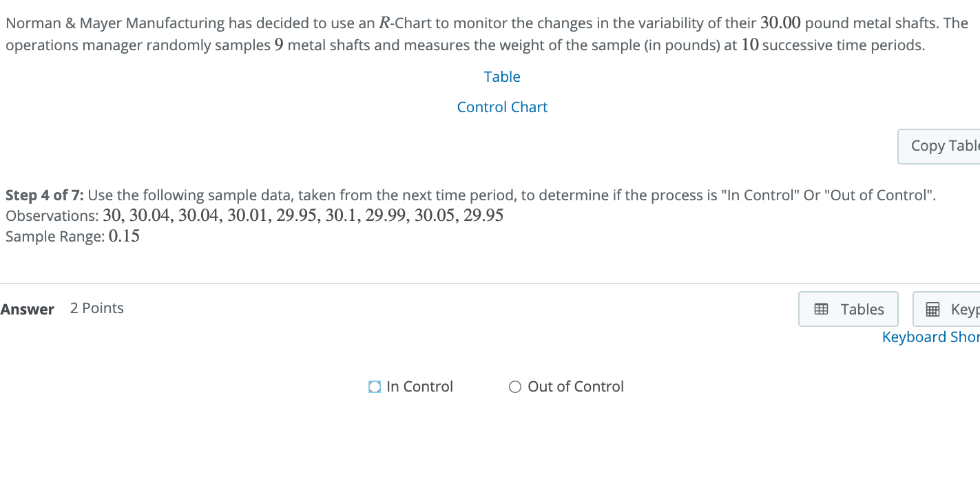
Task: Click the "Step 4 of 7" heading
Action: [x=45, y=195]
